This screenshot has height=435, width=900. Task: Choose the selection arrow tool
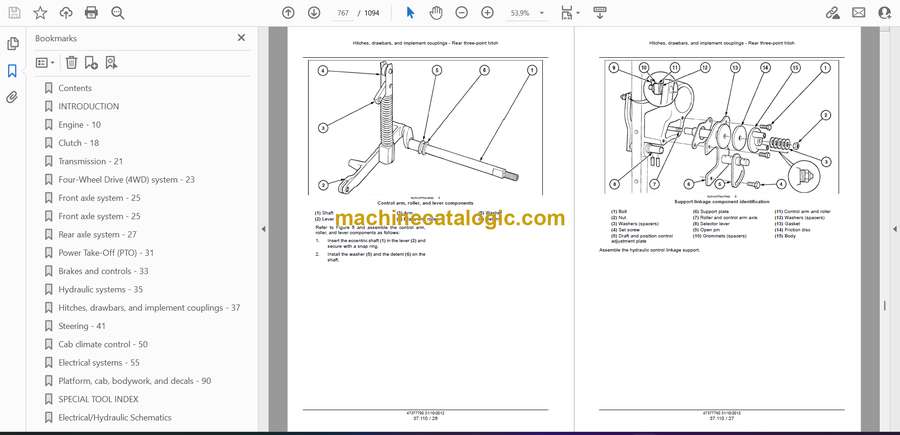point(410,13)
